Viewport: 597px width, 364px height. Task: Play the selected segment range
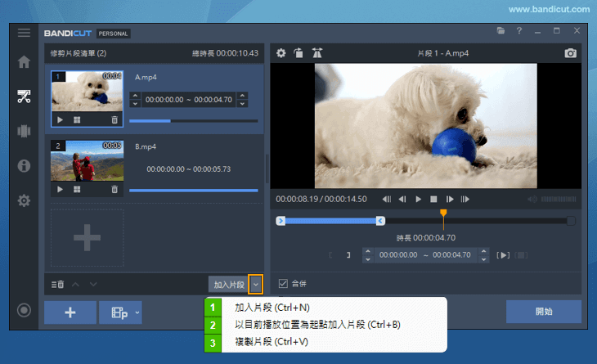(503, 255)
